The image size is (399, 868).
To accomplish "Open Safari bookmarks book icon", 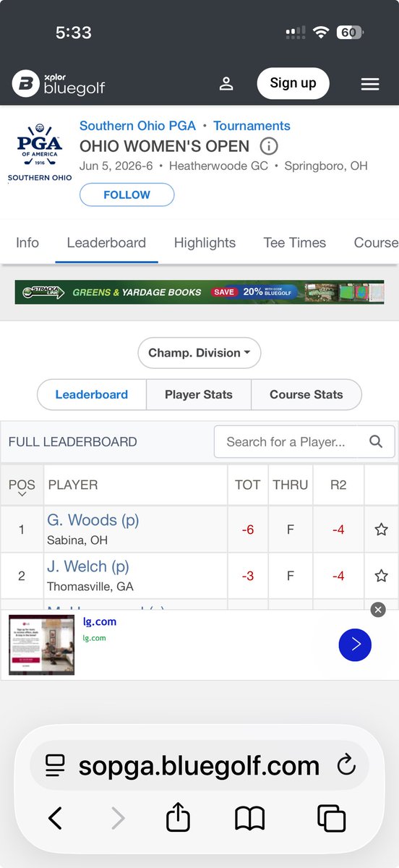I will click(x=250, y=819).
